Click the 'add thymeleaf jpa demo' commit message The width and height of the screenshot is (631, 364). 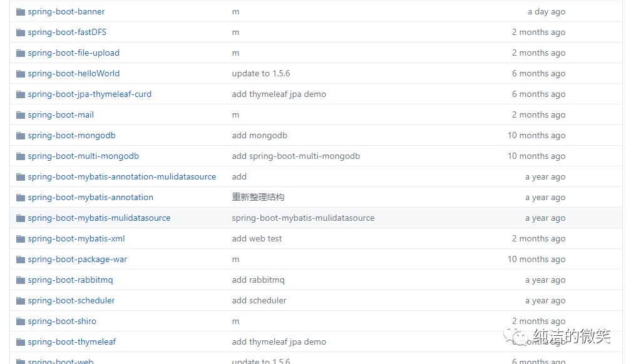click(x=278, y=94)
